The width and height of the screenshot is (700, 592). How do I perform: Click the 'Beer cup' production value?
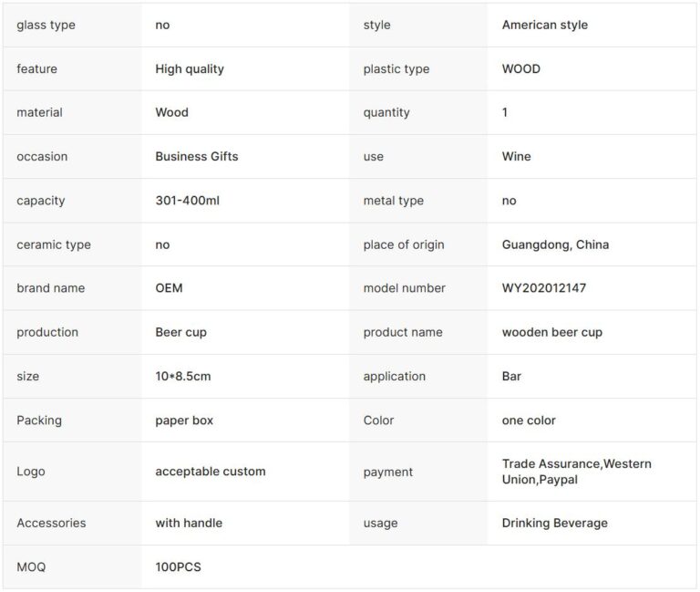[180, 332]
